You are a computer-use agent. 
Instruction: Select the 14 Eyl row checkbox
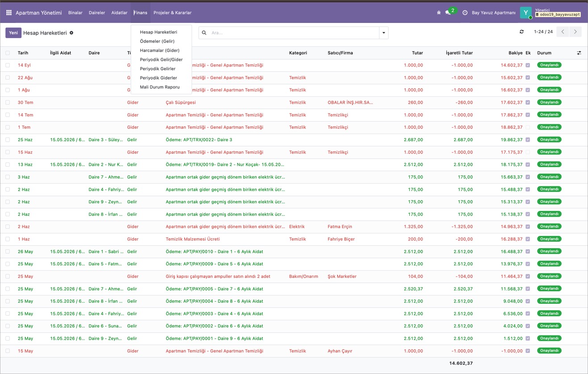click(x=8, y=65)
